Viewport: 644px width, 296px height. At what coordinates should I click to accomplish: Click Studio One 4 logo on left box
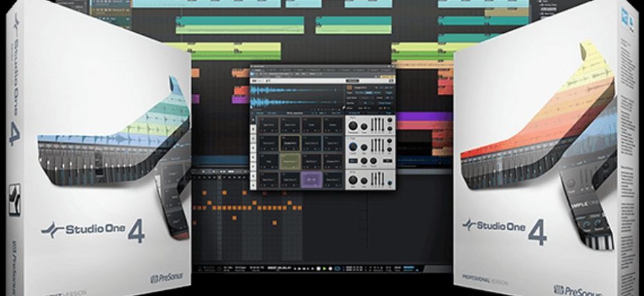(93, 230)
